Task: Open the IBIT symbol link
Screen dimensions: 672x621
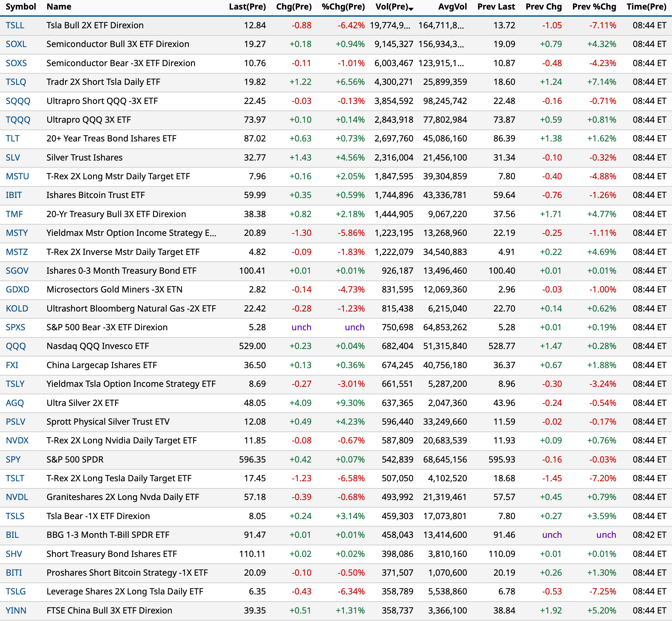Action: [x=14, y=195]
